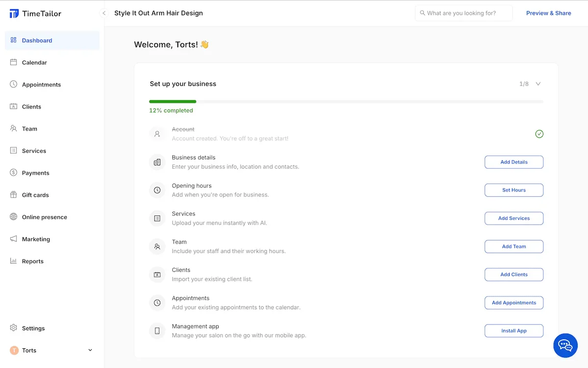Click the Add Team button

click(514, 246)
